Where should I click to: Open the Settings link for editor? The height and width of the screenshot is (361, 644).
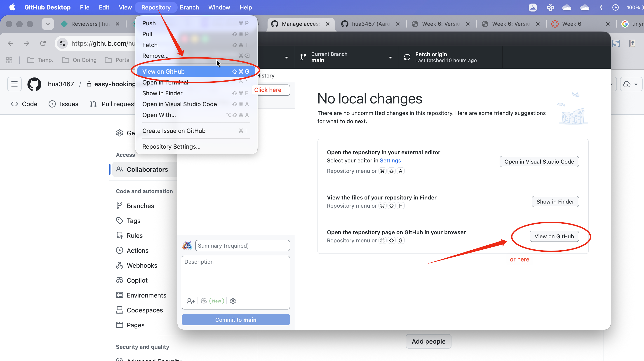tap(390, 160)
